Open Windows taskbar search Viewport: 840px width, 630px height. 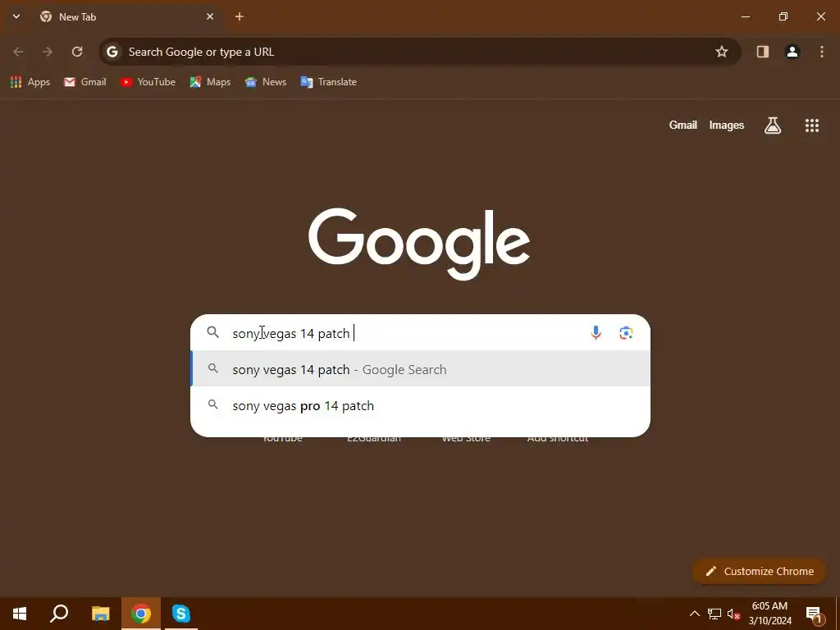[x=59, y=614]
